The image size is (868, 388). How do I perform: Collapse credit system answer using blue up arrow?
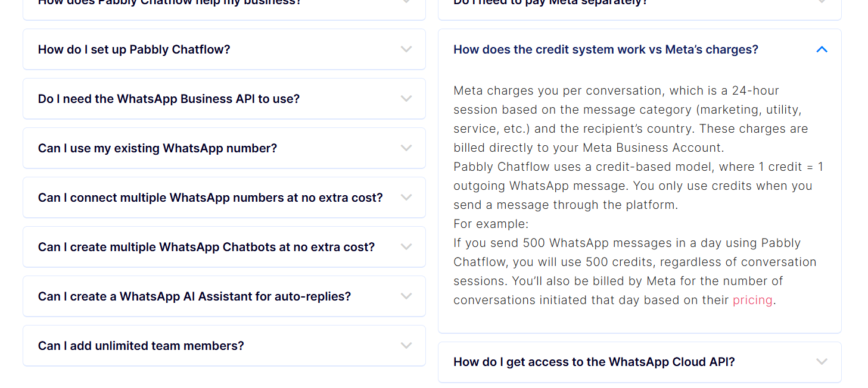822,49
